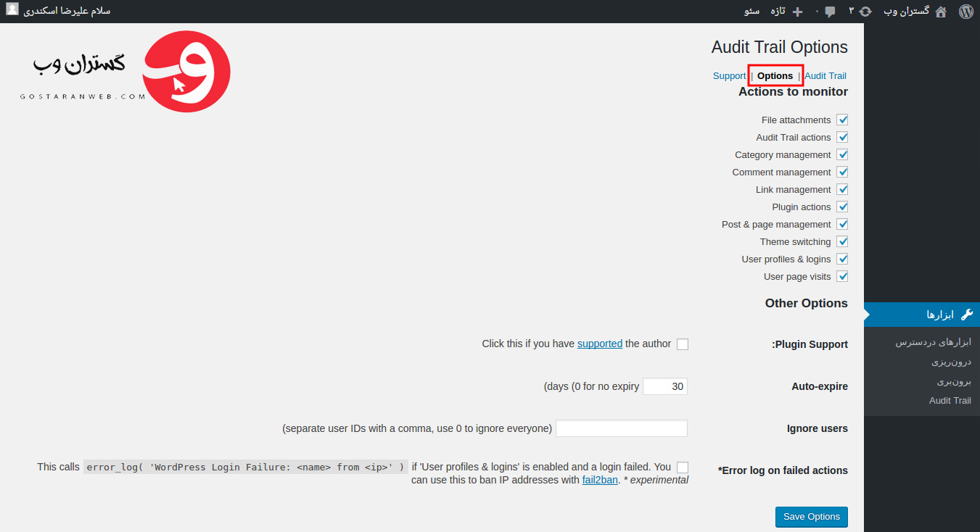
Task: Click the plus icon for new content
Action: (x=798, y=12)
